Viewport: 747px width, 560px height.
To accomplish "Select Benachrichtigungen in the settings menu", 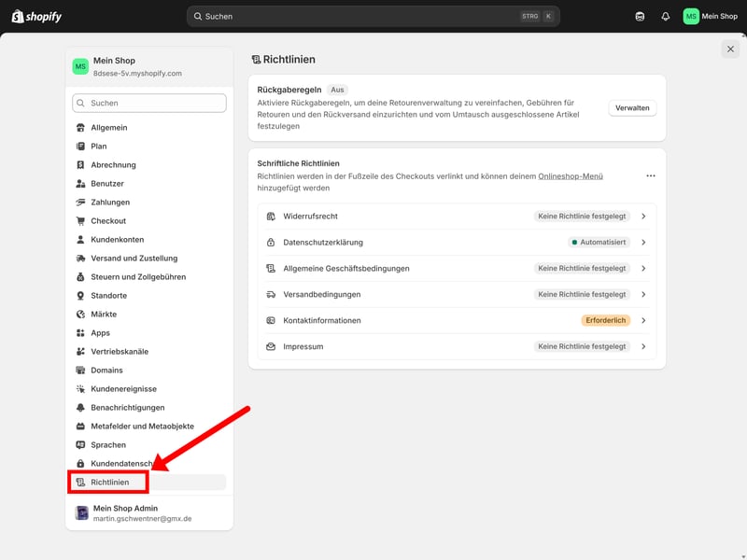I will 128,408.
